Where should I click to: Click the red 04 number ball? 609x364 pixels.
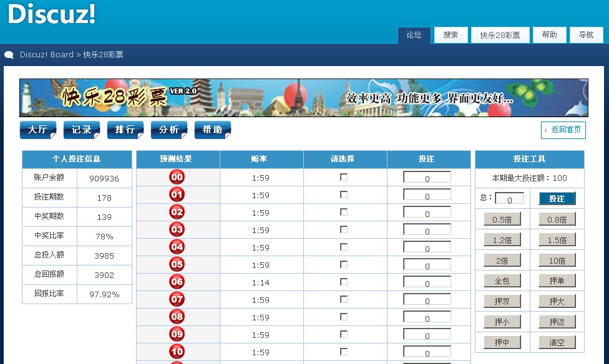point(177,247)
